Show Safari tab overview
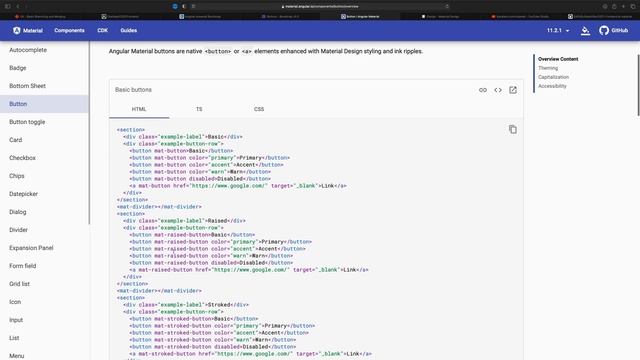640x360 pixels. click(633, 6)
